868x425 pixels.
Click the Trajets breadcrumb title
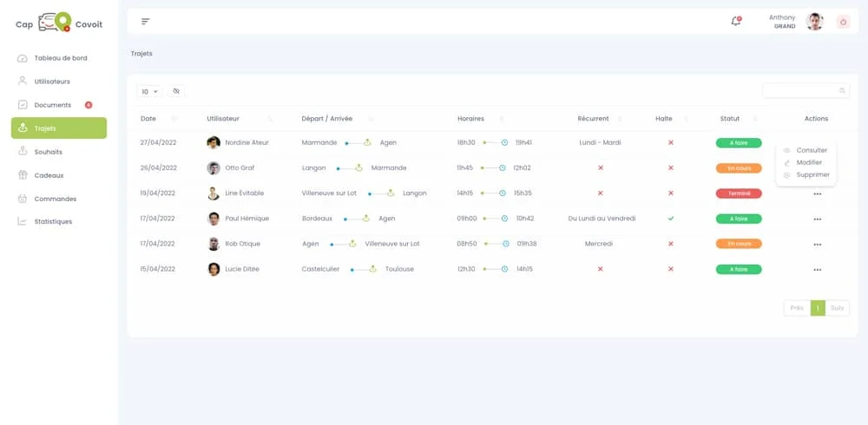pyautogui.click(x=141, y=54)
